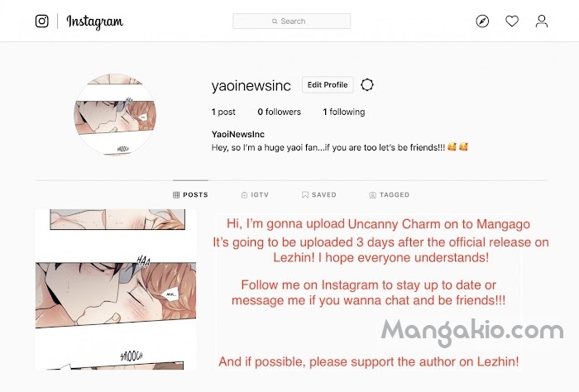Screen dimensions: 579x392
Task: Open settings gear next to Edit Profile
Action: [367, 85]
